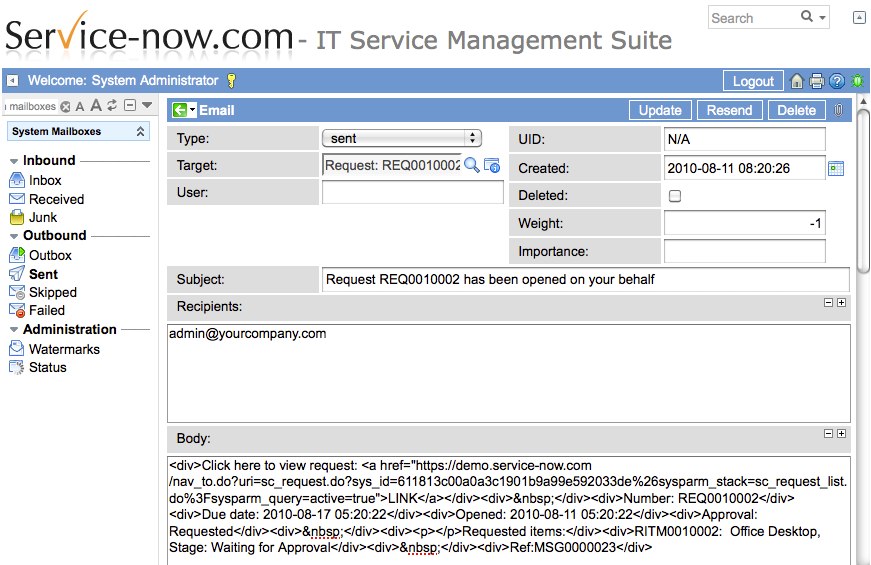Click the green bug debug icon
This screenshot has height=565, width=871.
(857, 81)
